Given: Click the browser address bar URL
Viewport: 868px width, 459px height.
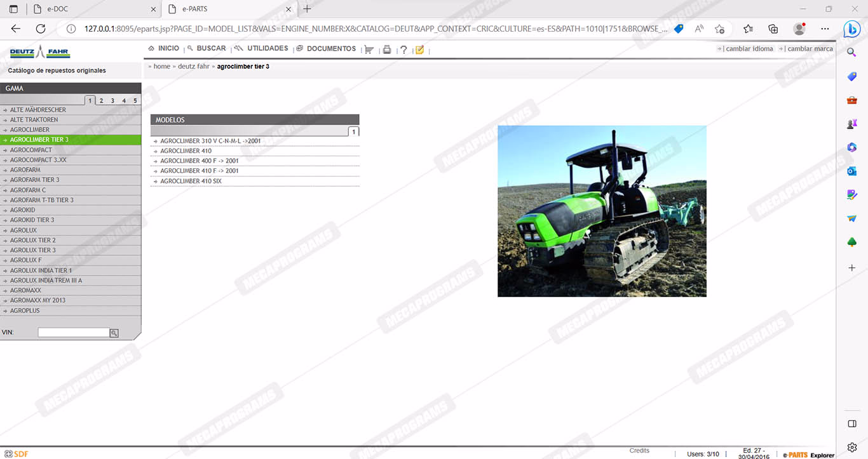Looking at the screenshot, I should point(376,29).
